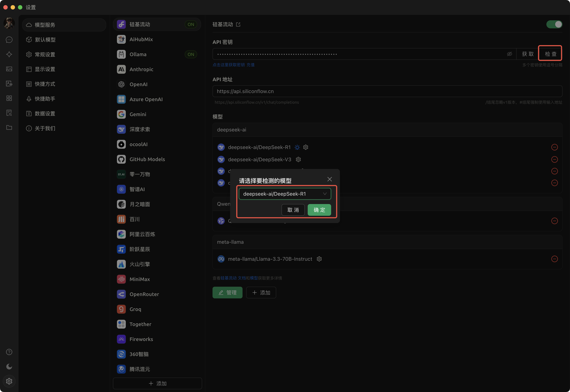
Task: Open 显示设置 settings menu
Action: point(45,69)
